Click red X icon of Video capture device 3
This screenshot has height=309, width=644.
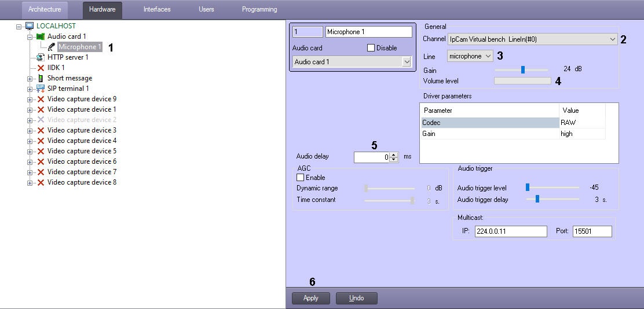point(41,131)
